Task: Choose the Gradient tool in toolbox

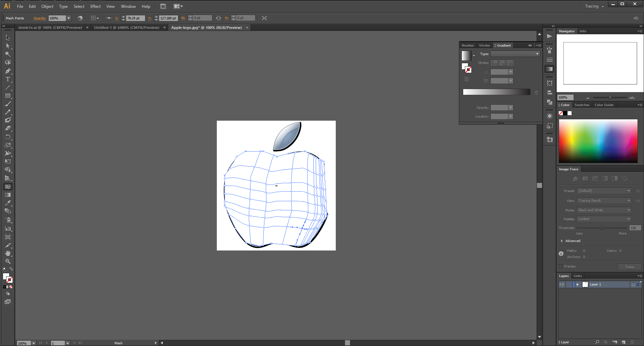Action: pos(7,195)
